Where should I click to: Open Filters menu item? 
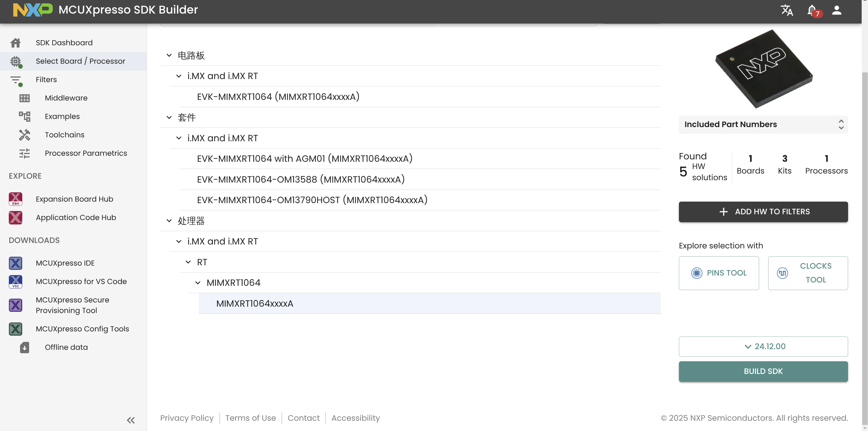[x=46, y=80]
